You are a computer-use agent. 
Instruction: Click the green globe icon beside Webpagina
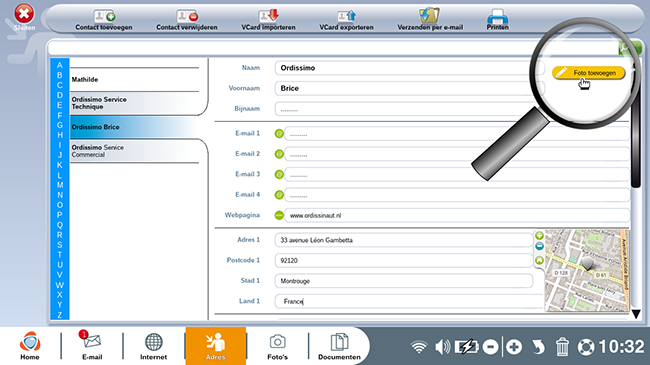coord(279,215)
